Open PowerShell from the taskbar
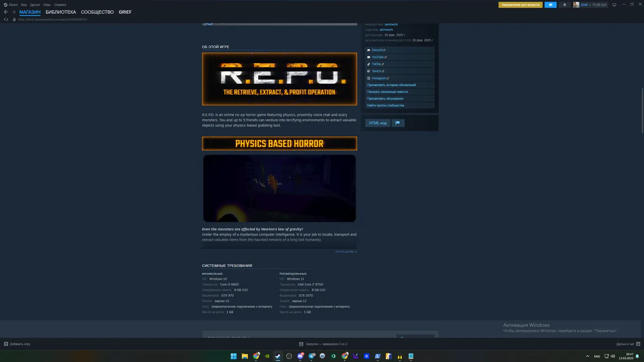 [378, 356]
